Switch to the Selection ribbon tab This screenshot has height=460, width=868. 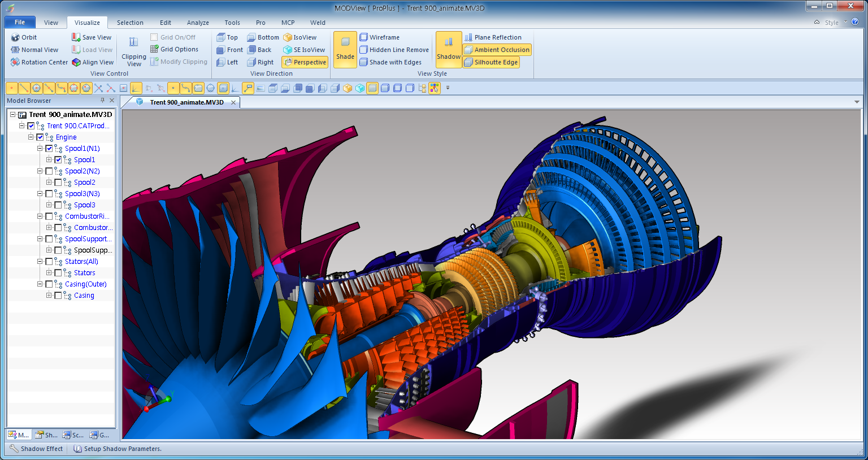130,23
